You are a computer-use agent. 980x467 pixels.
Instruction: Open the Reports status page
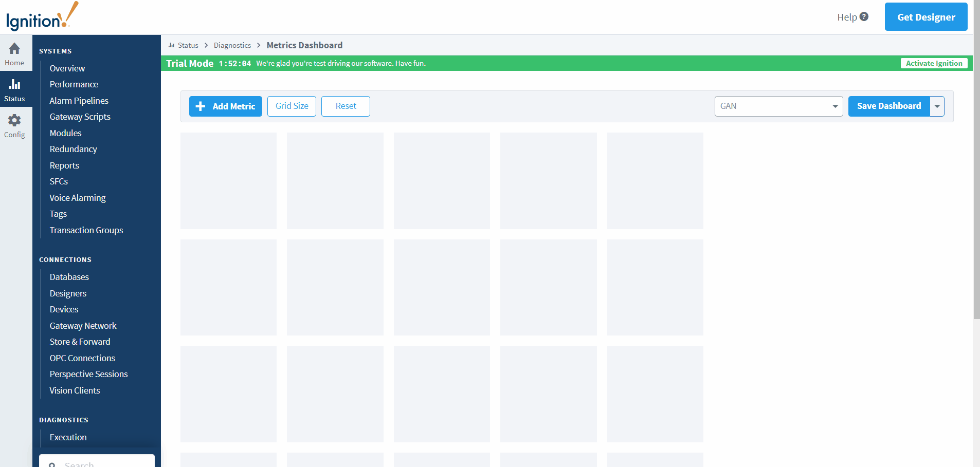point(64,165)
